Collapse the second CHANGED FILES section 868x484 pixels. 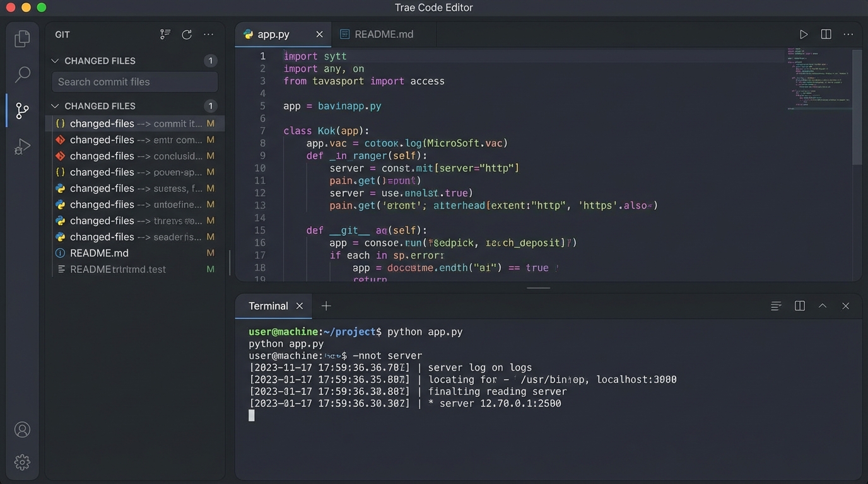pos(55,106)
